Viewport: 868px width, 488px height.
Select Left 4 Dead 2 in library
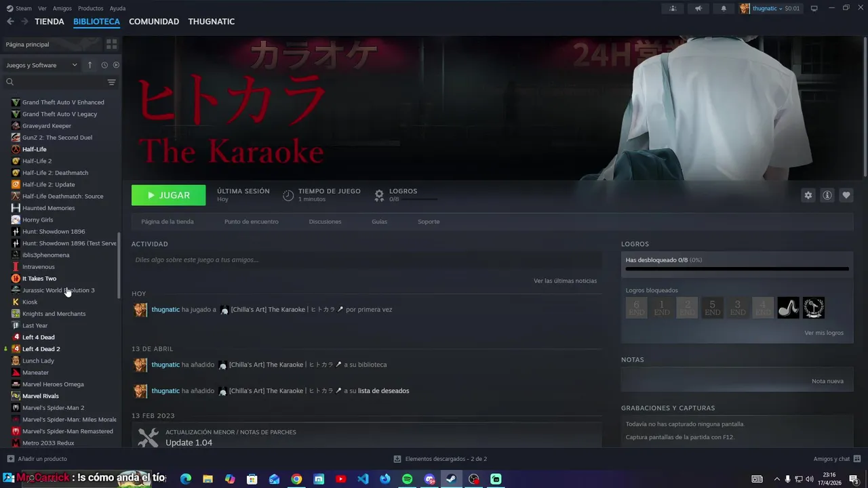(x=41, y=349)
